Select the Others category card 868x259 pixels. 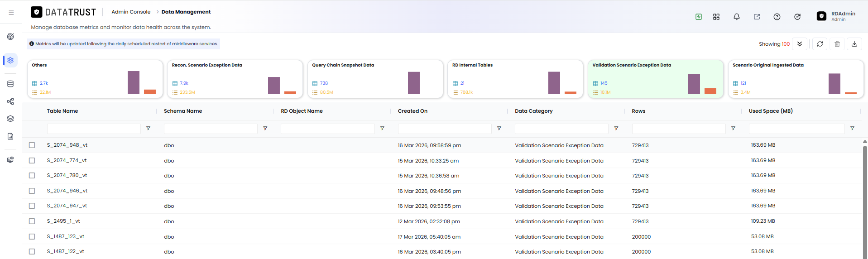pos(95,79)
